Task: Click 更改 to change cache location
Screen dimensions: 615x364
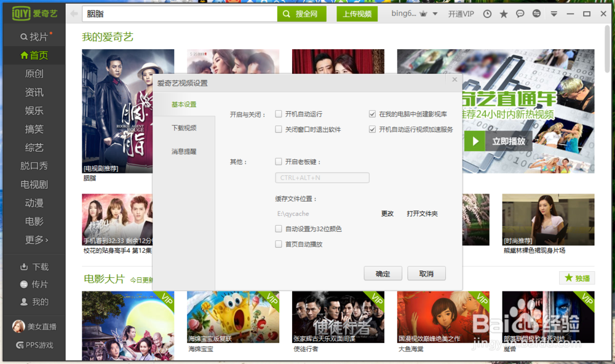Action: coord(387,213)
